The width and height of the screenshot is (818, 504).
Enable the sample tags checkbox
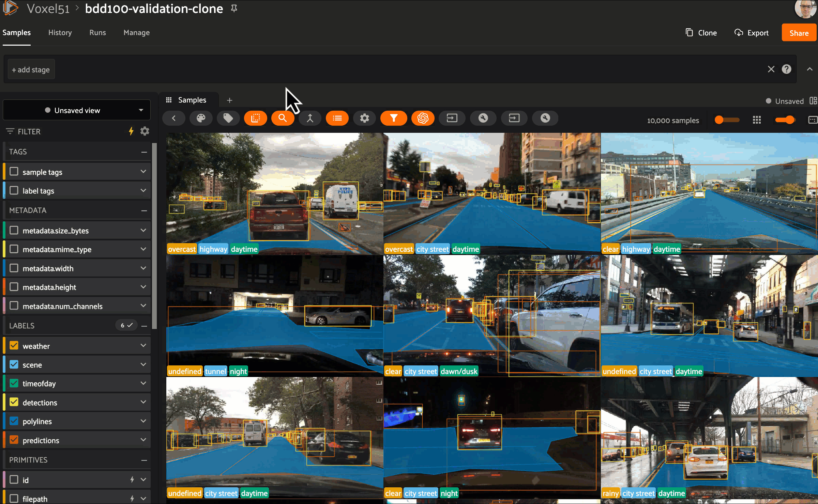[14, 172]
